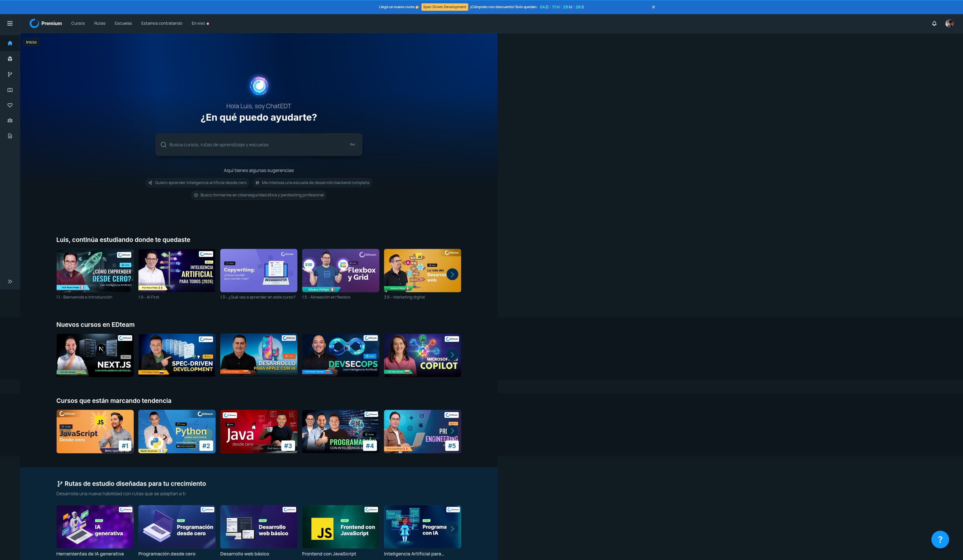
Task: Click the community people sidebar icon
Action: [10, 120]
